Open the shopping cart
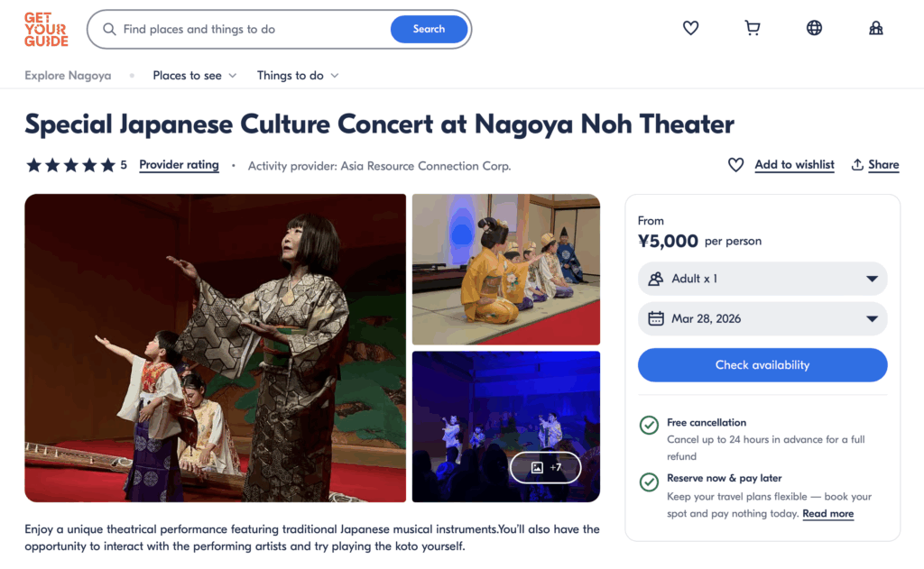 (753, 29)
